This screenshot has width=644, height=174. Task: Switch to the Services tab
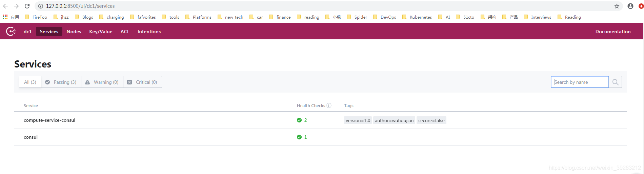(49, 32)
